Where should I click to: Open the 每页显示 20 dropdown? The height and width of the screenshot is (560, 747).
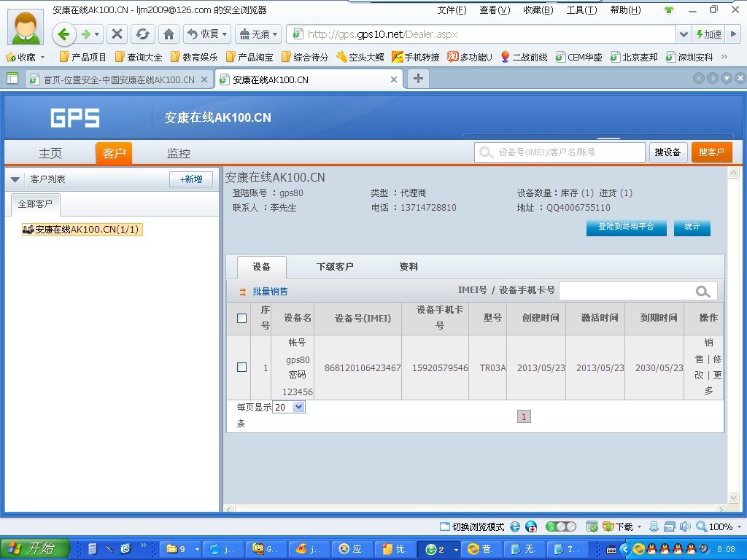click(289, 407)
